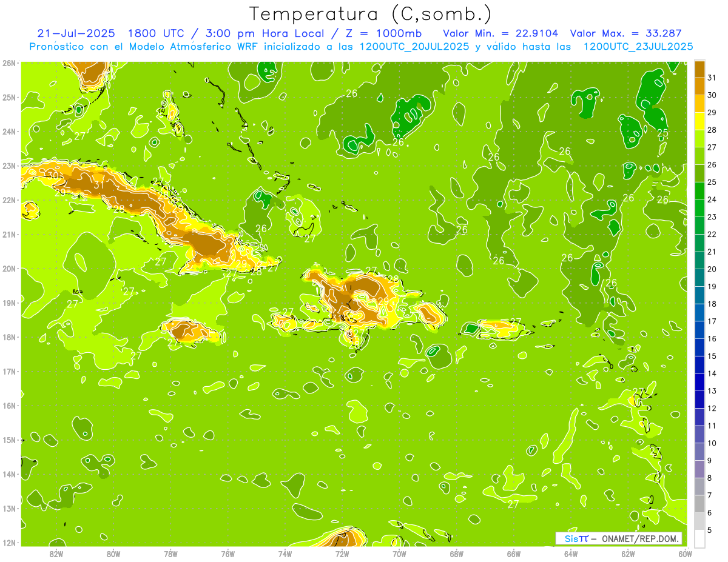Click the '31' value on the color scale

pyautogui.click(x=712, y=78)
